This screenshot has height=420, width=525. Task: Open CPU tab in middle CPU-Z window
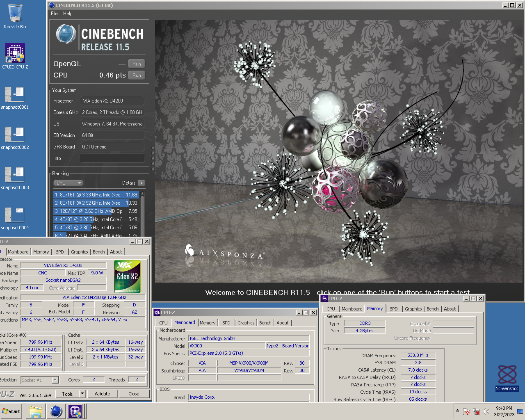pos(163,323)
